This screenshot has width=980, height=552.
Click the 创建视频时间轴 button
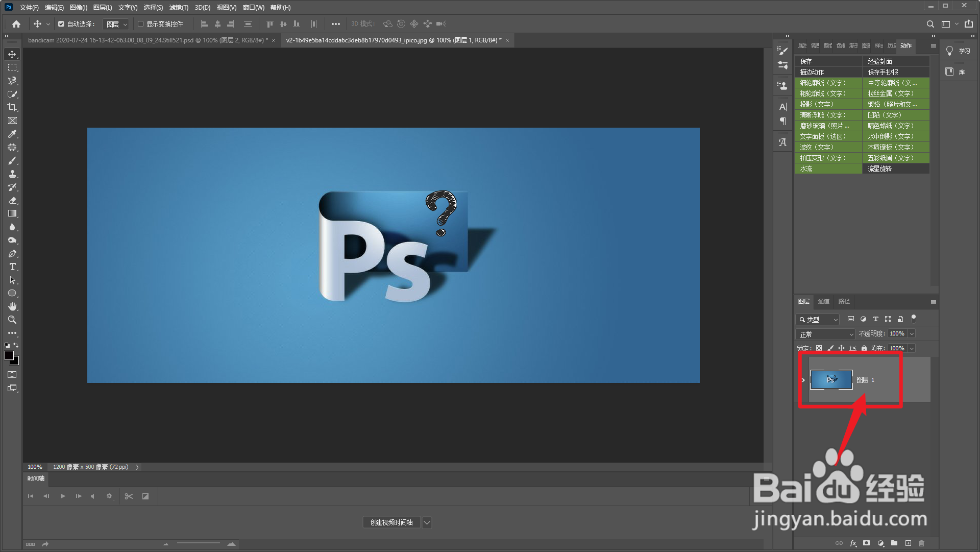pyautogui.click(x=391, y=522)
